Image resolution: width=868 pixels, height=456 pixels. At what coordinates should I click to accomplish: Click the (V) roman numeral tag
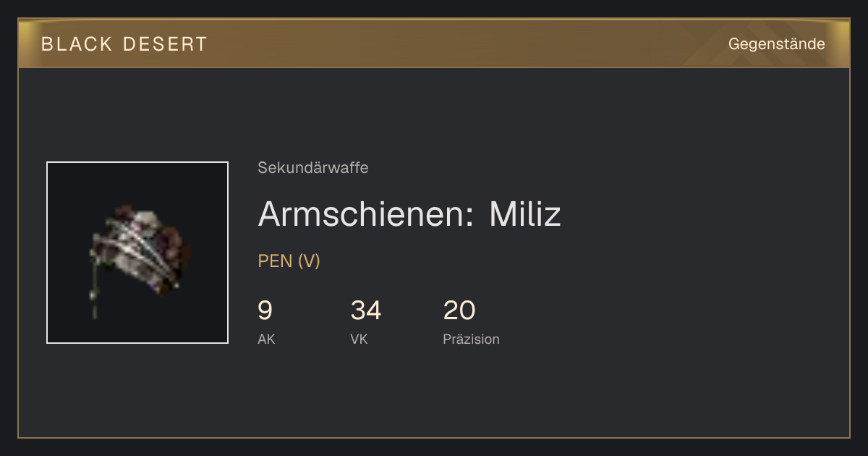coord(309,261)
